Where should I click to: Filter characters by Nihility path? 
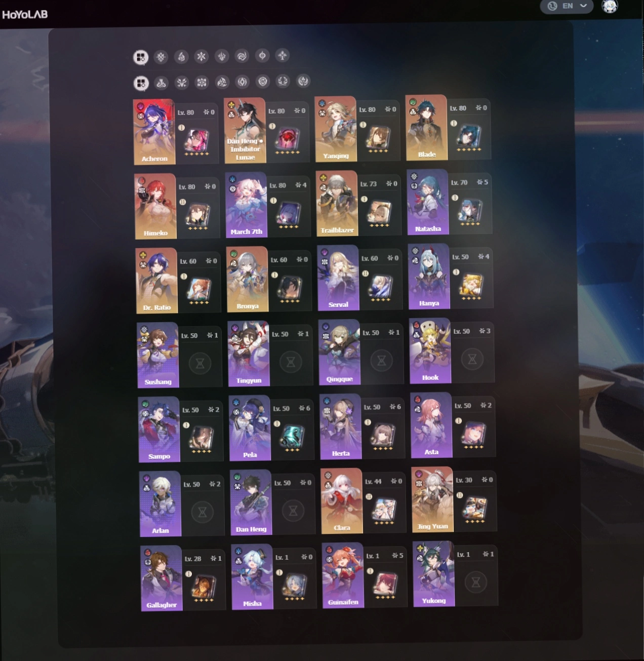[x=243, y=81]
